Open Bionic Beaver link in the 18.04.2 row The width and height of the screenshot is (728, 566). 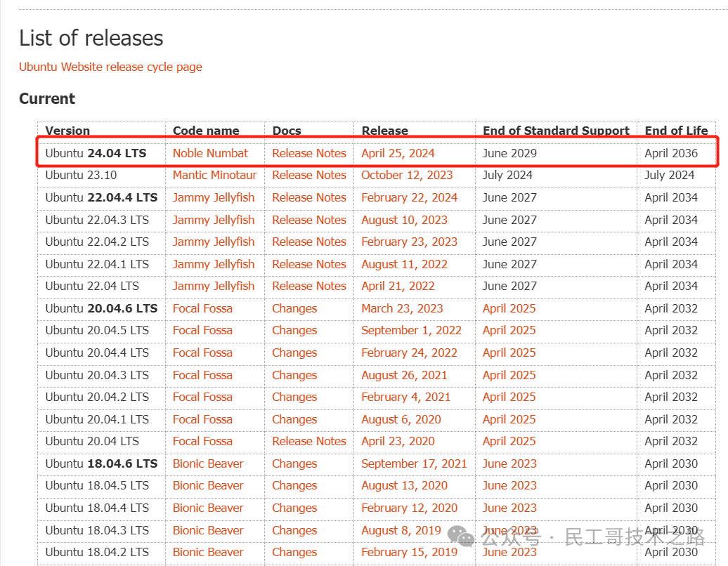coord(208,552)
